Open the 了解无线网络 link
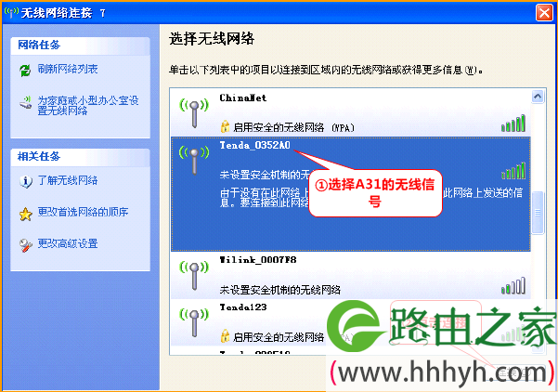Screen dimensions: 558x392 68,180
